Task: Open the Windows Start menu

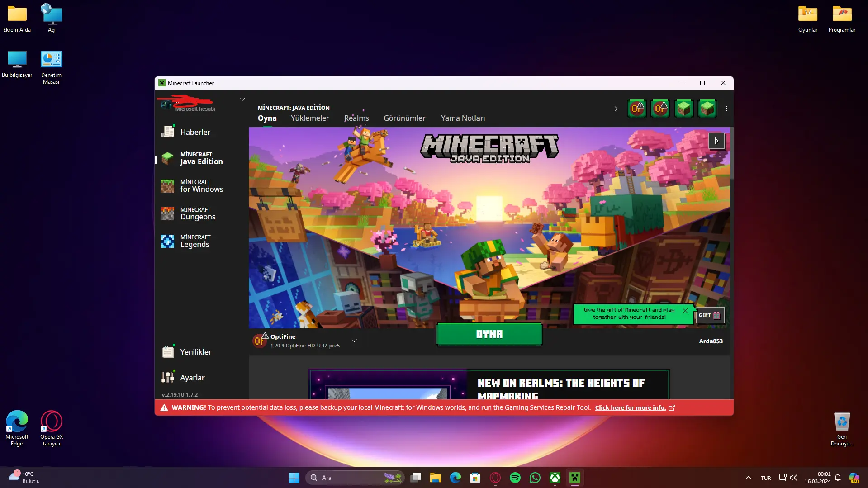Action: click(x=294, y=478)
